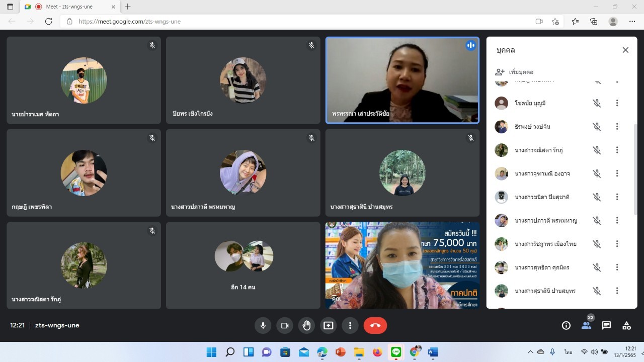The image size is (644, 362).
Task: Open a new browser tab
Action: [128, 7]
